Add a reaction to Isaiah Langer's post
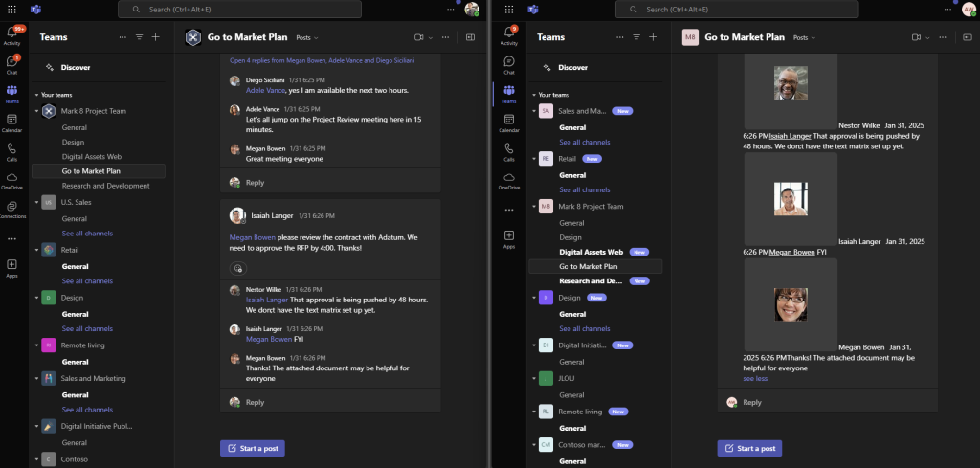Viewport: 980px width, 468px height. coord(238,268)
